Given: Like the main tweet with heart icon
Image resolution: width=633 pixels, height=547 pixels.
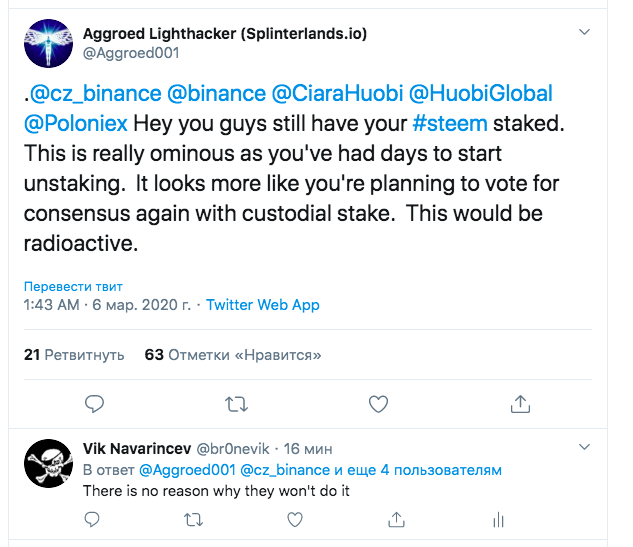Looking at the screenshot, I should coord(378,404).
